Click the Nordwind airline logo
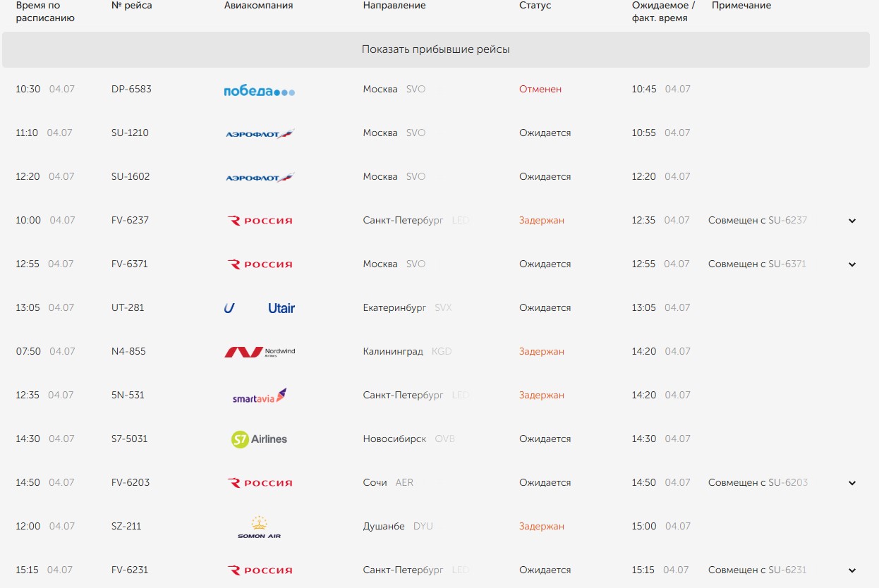This screenshot has width=879, height=588. pos(259,352)
